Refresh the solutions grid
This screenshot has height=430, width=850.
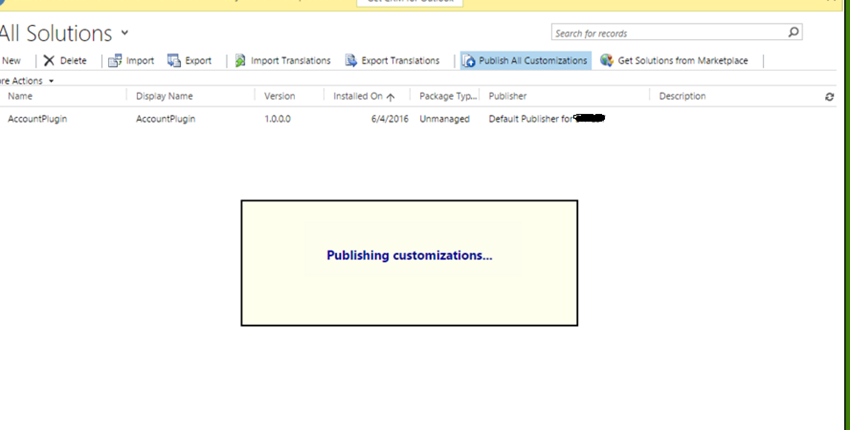[x=829, y=97]
